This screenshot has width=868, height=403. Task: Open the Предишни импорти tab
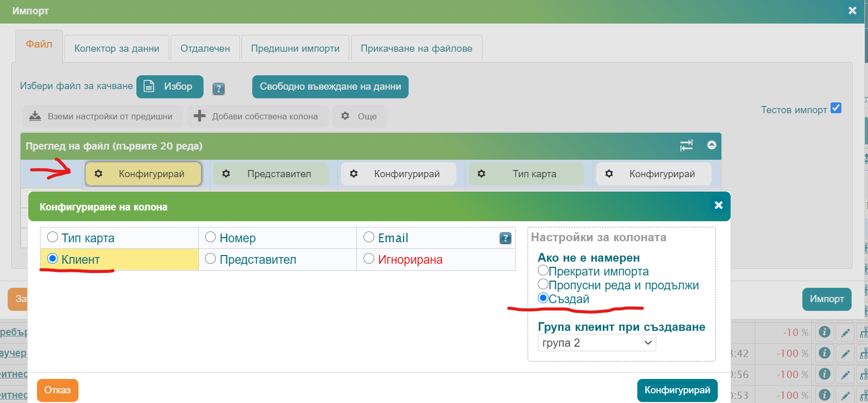[x=295, y=48]
